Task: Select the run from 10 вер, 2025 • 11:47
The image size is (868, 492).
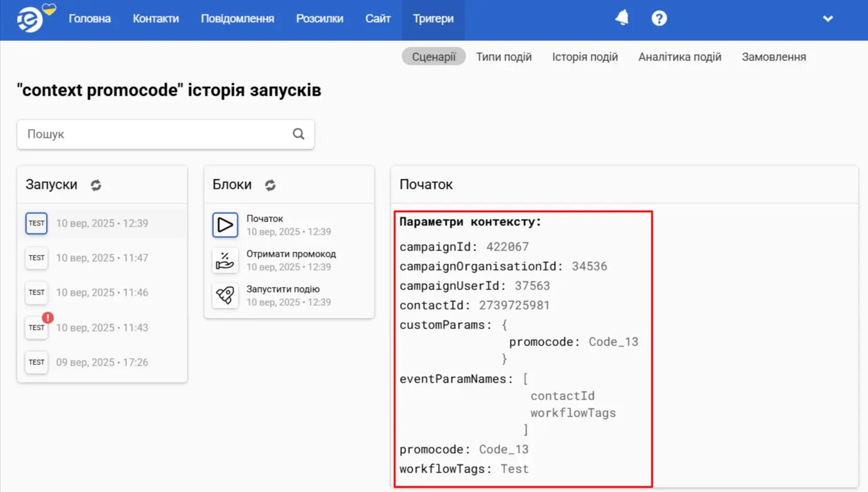Action: [102, 258]
